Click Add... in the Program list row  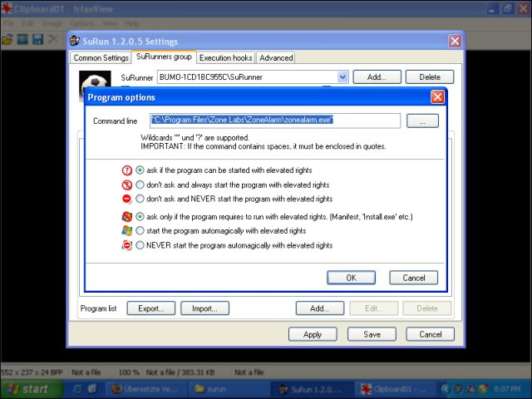coord(319,308)
